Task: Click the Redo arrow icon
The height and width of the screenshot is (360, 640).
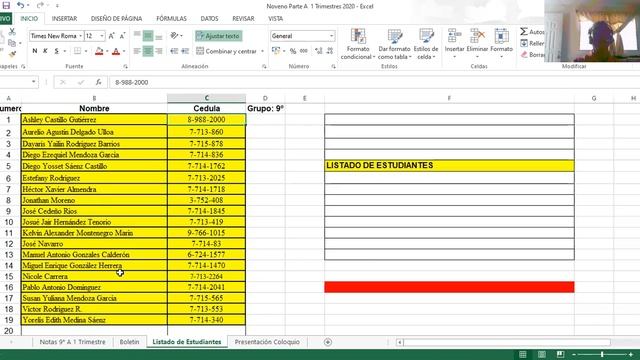Action: (x=40, y=5)
